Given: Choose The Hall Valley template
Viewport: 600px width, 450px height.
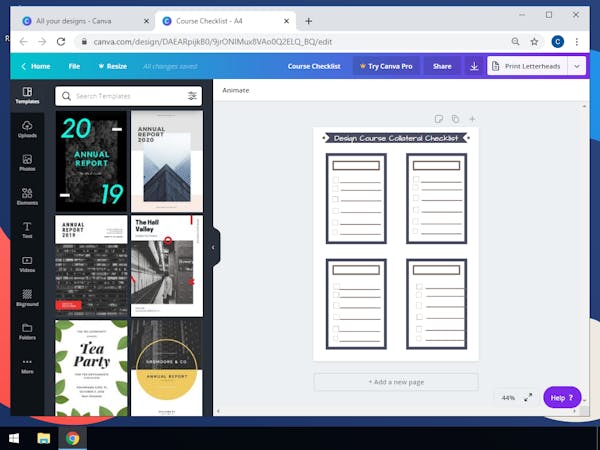Looking at the screenshot, I should 167,266.
